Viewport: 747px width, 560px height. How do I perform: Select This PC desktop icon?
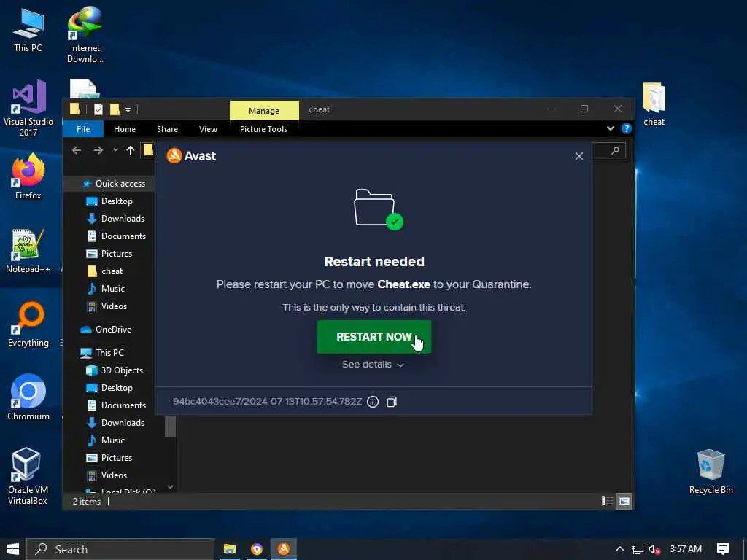click(x=28, y=30)
